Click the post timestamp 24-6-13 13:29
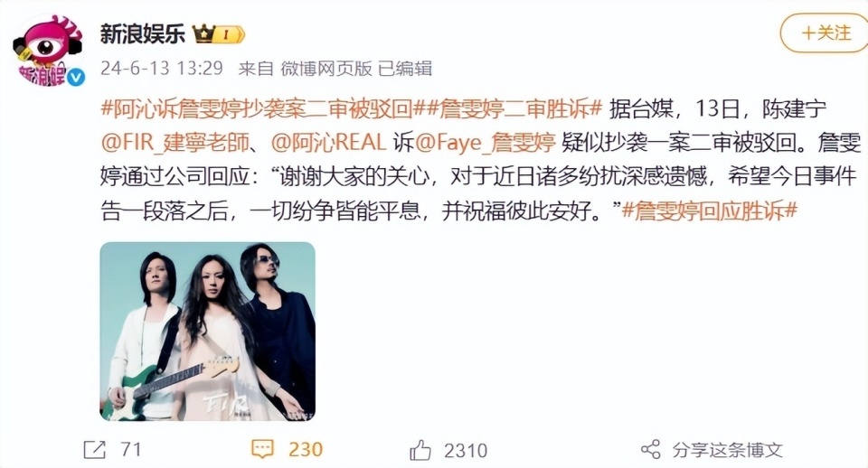Screen dimensions: 868x468 coord(162,69)
